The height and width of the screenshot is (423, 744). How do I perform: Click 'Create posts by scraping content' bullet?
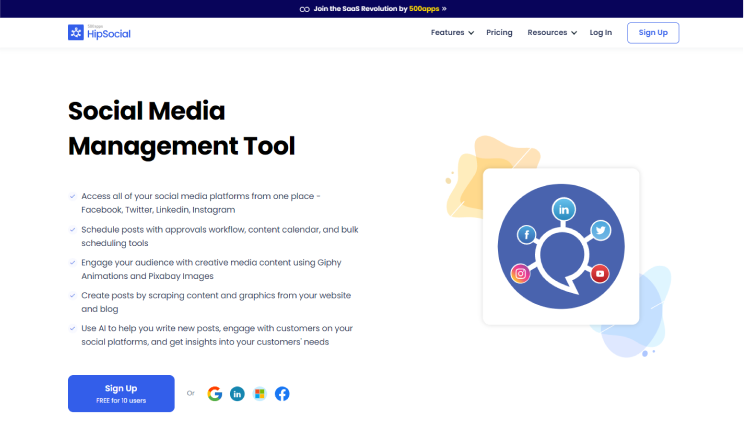(x=216, y=302)
